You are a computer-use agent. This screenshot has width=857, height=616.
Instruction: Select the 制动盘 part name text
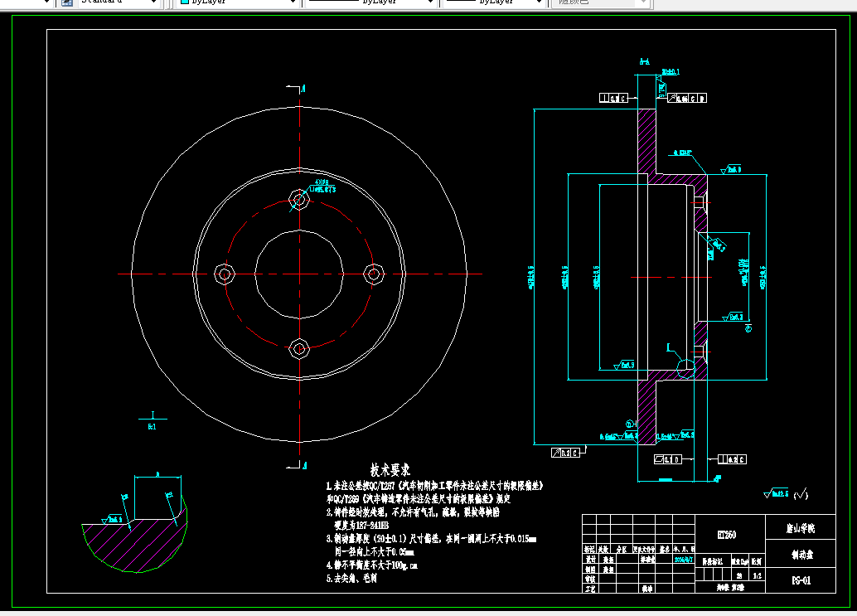(x=802, y=555)
